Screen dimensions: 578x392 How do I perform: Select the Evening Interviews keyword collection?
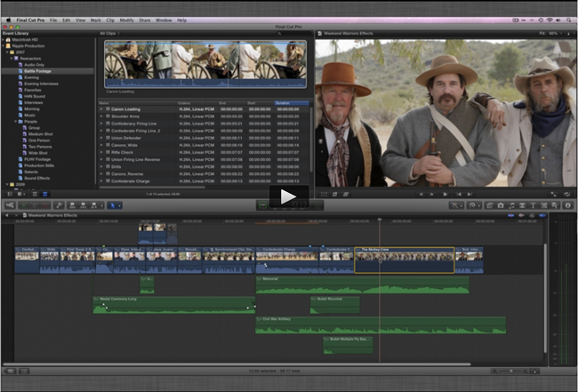pyautogui.click(x=41, y=84)
